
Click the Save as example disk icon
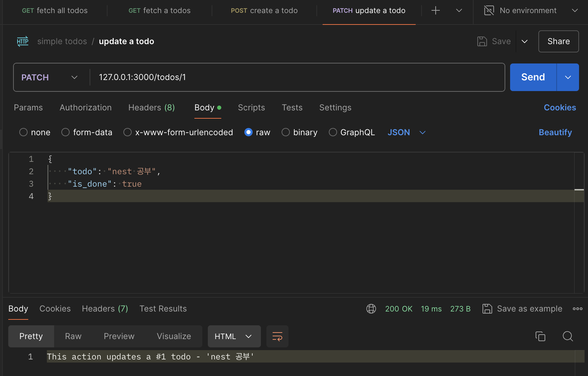pyautogui.click(x=487, y=309)
